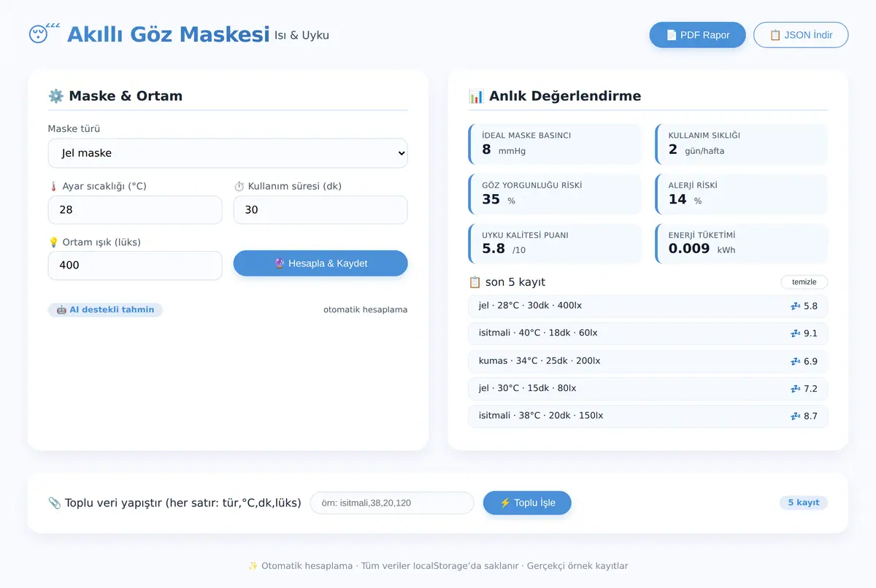
Task: Open the Maske türü dropdown
Action: coord(228,153)
